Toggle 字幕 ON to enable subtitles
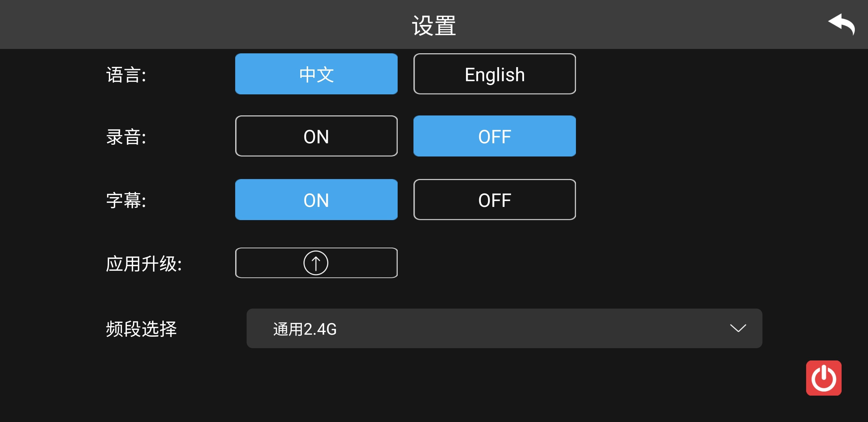The width and height of the screenshot is (868, 422). click(316, 200)
